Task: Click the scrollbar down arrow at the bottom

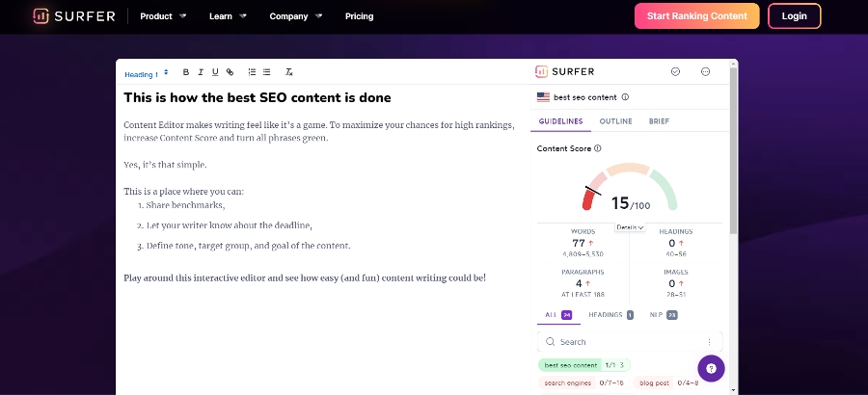Action: [x=734, y=390]
